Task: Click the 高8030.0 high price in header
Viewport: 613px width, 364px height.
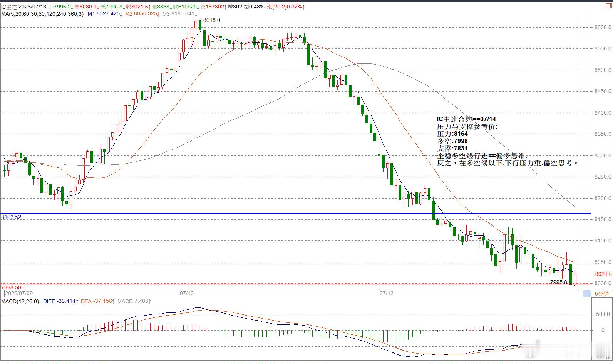Action: click(x=86, y=7)
